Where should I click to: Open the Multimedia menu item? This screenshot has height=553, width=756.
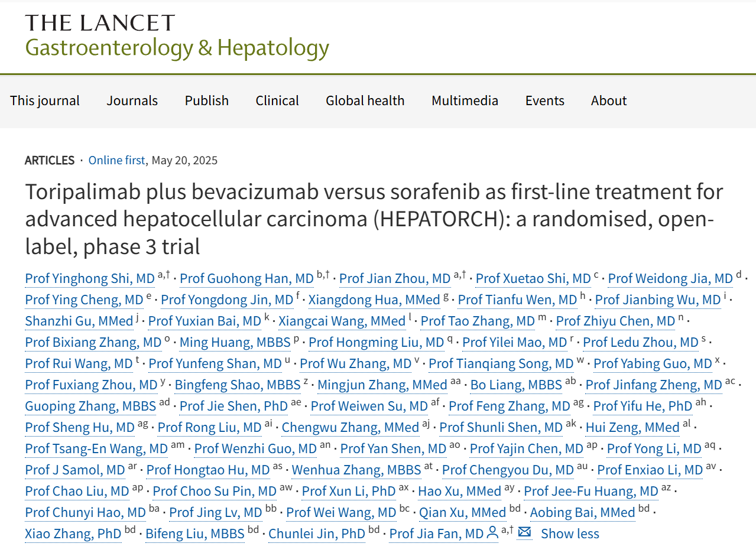[x=465, y=100]
